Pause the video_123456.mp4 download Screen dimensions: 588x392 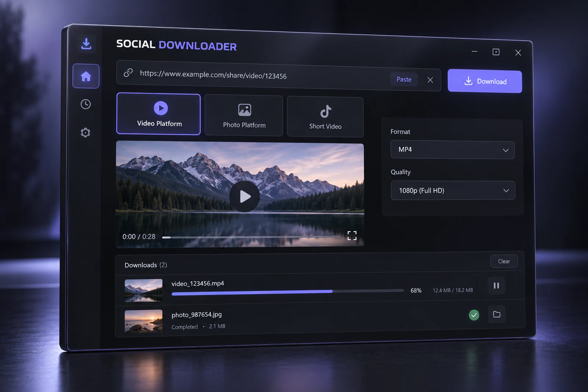[x=496, y=285]
